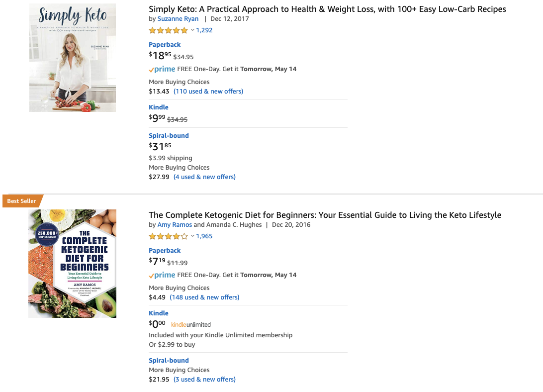The width and height of the screenshot is (543, 392).
Task: Expand rating chevron next to 1,965
Action: tap(192, 236)
